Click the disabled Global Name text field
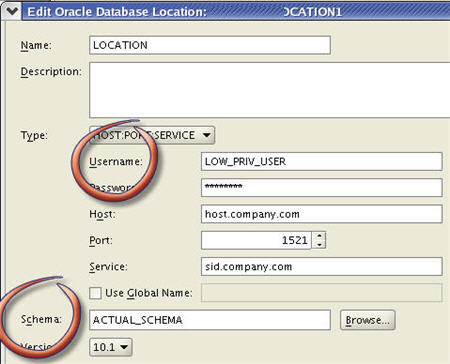Screen dimensions: 450x364 pyautogui.click(x=322, y=293)
